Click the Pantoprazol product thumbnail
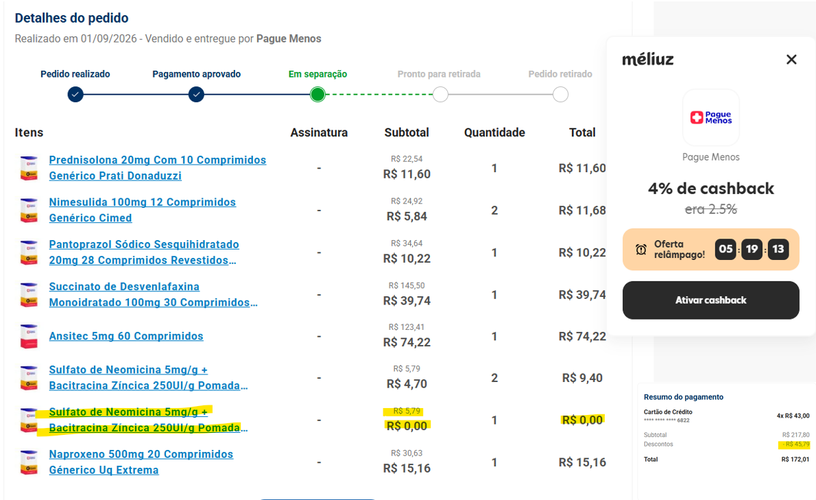The height and width of the screenshot is (500, 816). pos(29,252)
